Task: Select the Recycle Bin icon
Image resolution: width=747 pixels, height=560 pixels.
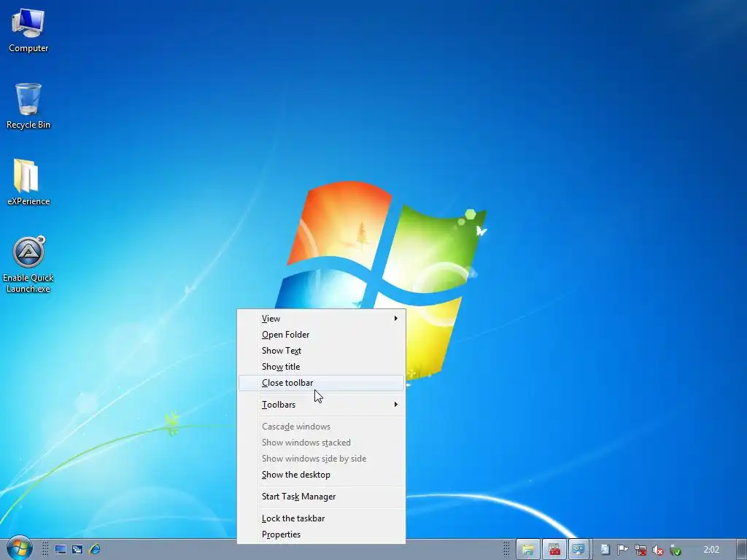Action: coord(28,106)
